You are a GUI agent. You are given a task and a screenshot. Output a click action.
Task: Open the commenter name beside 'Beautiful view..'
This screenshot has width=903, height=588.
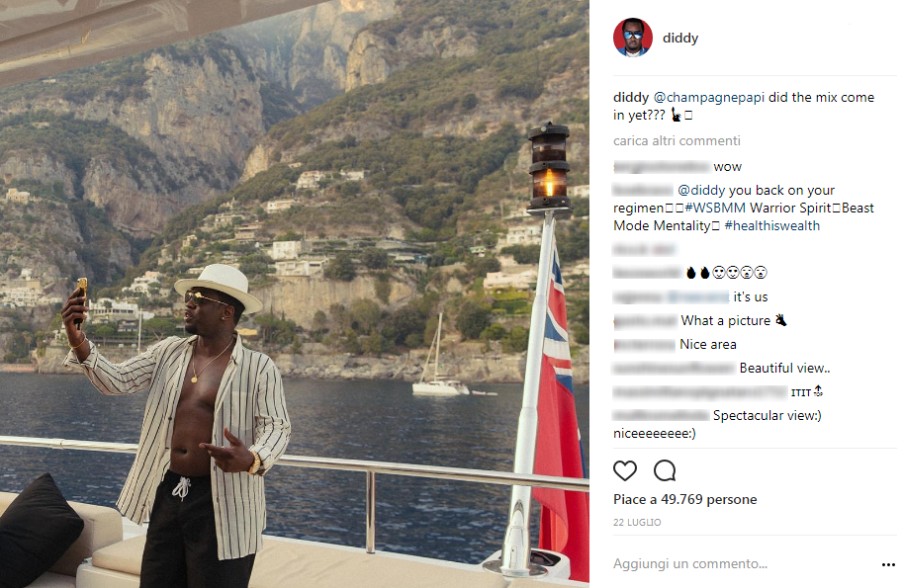(x=674, y=369)
